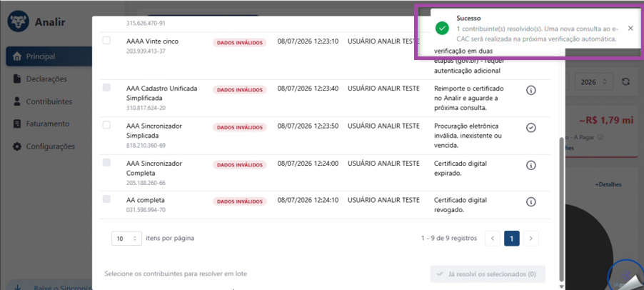This screenshot has width=644, height=290.
Task: Click message Procuração eletrônica inválida
Action: pos(468,136)
